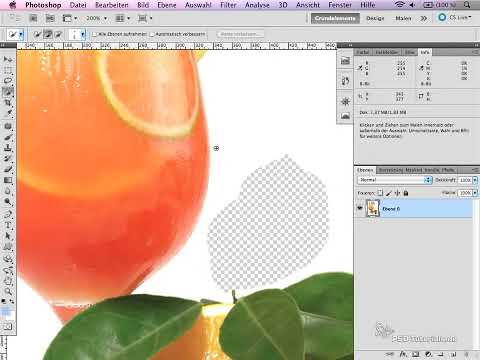The height and width of the screenshot is (360, 480).
Task: Select the Eyedropper tool
Action: coord(8,113)
